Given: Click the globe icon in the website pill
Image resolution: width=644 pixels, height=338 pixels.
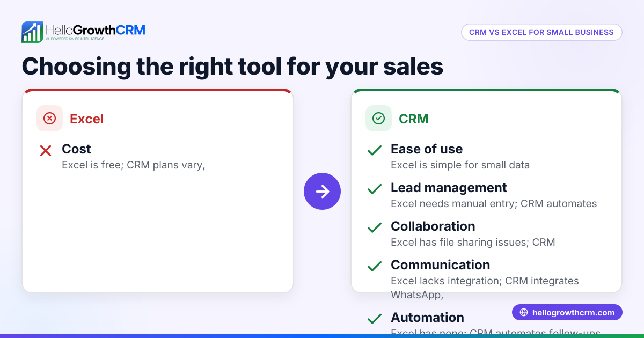Looking at the screenshot, I should click(x=523, y=312).
